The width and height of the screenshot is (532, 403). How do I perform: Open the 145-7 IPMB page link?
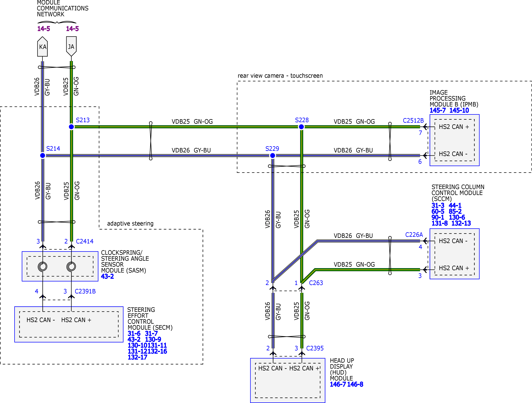(x=438, y=110)
